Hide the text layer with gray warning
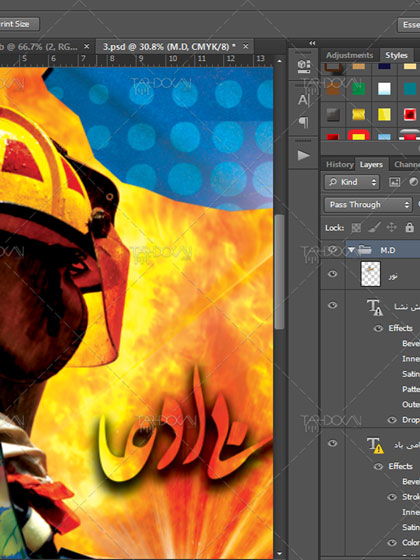The height and width of the screenshot is (560, 420). point(332,305)
